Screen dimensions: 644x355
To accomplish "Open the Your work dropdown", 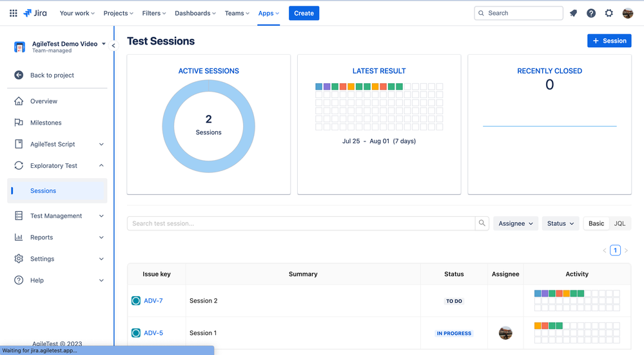I will pyautogui.click(x=77, y=13).
